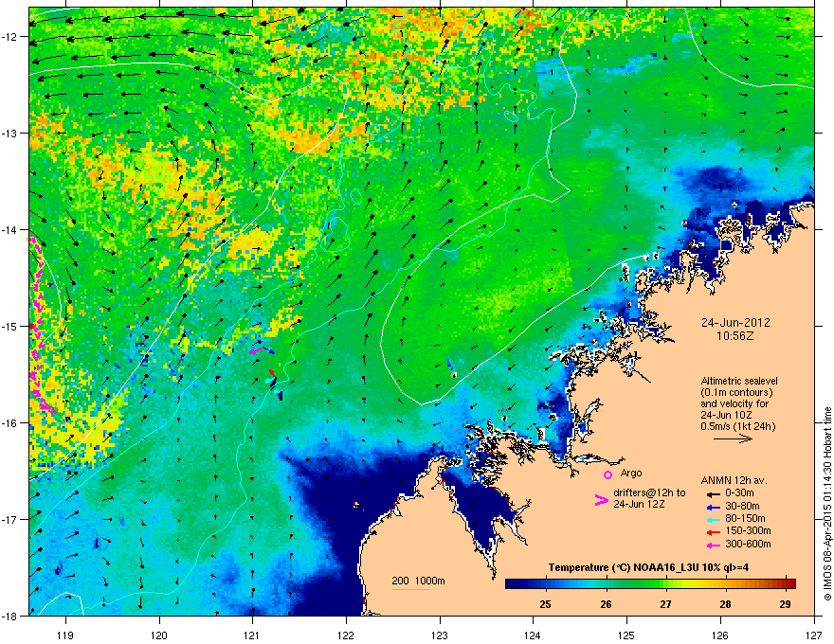Click colorbar tick label '26'

point(606,604)
